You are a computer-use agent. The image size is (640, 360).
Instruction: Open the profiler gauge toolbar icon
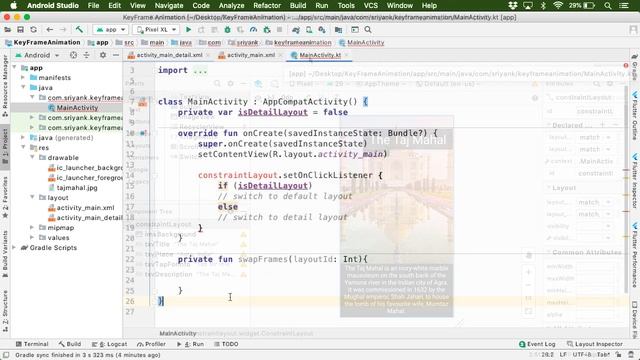pyautogui.click(x=253, y=30)
